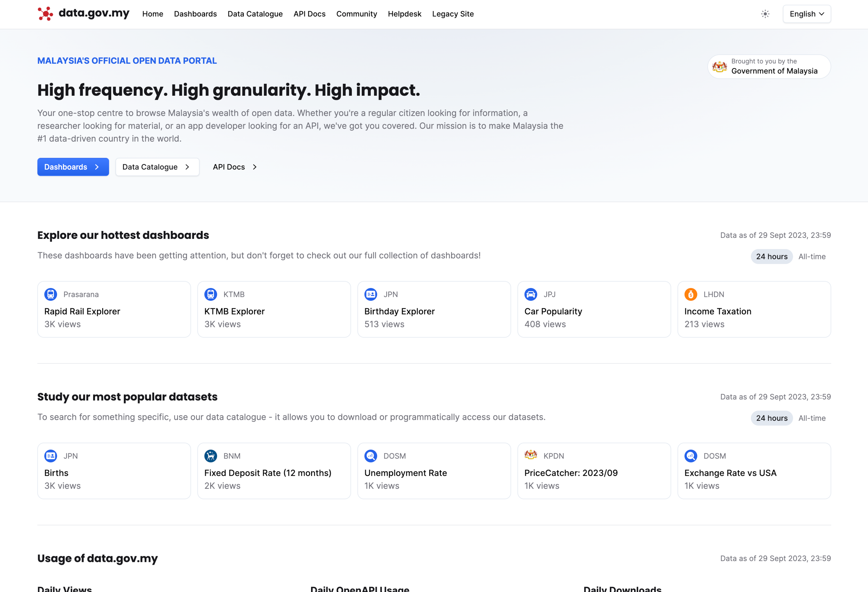The height and width of the screenshot is (592, 868).
Task: Click the KPDN crest icon on PriceCatcher
Action: click(x=531, y=456)
